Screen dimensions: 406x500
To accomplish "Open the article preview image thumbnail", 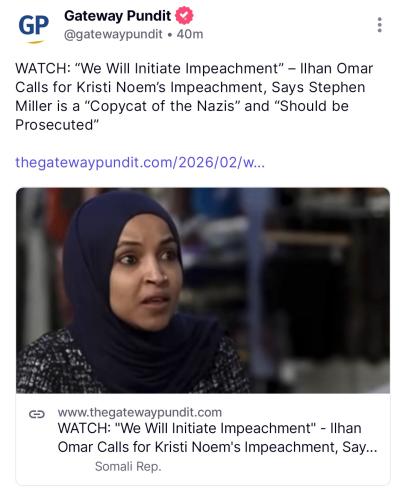I will pyautogui.click(x=203, y=290).
